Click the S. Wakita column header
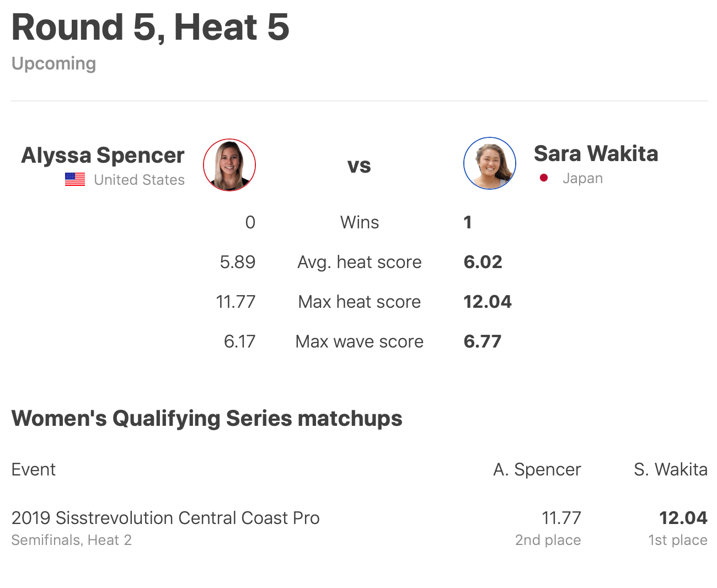The height and width of the screenshot is (588, 717). click(670, 469)
